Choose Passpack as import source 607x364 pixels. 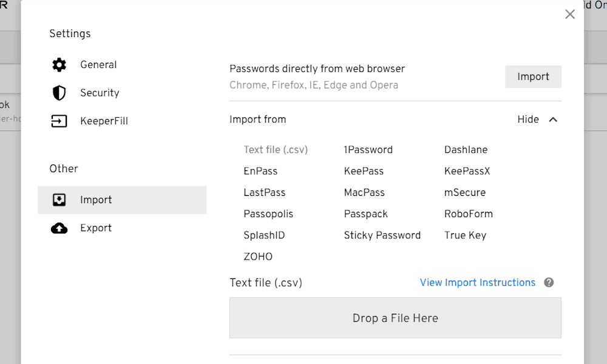366,214
